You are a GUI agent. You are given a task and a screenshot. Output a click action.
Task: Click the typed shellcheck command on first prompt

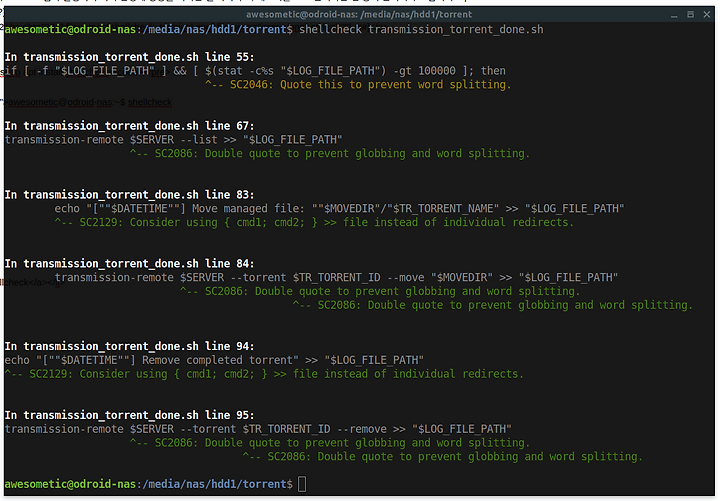[x=421, y=29]
